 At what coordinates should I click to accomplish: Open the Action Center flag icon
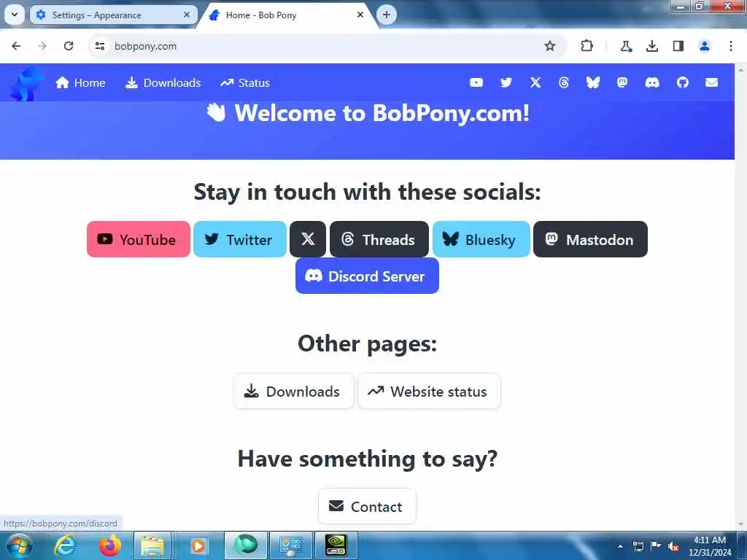(x=656, y=546)
